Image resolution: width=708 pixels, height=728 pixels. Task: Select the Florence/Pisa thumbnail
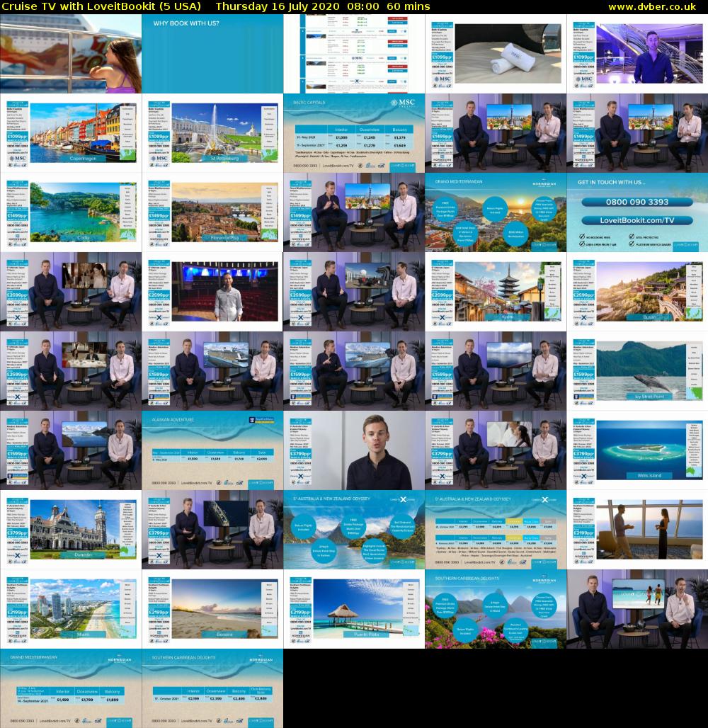click(212, 212)
